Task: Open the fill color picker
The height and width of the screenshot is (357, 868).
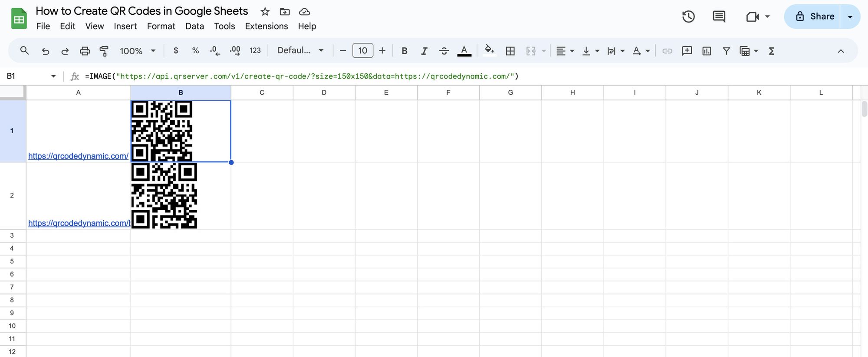Action: [489, 50]
